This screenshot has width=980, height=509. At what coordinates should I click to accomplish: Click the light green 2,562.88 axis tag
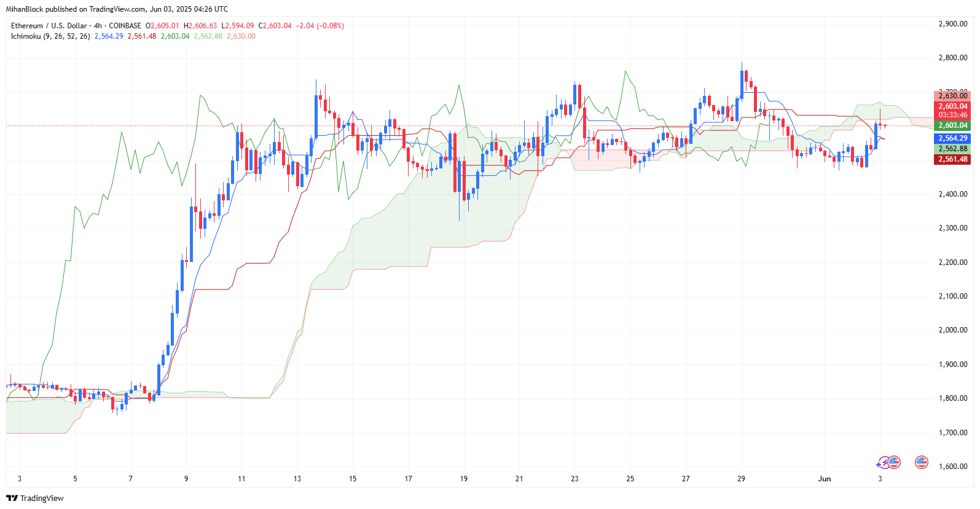pos(952,149)
